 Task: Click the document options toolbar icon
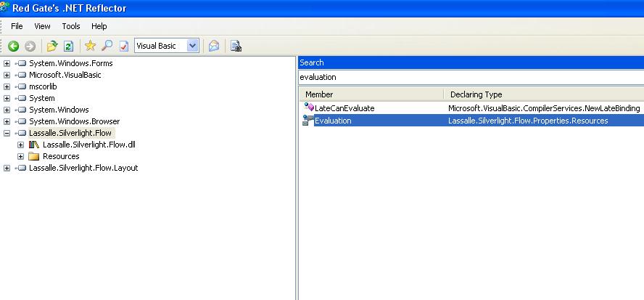(x=236, y=46)
